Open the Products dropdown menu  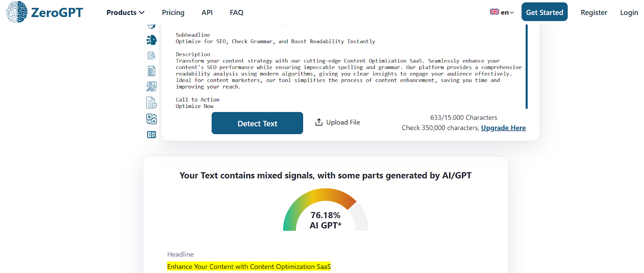click(x=125, y=12)
